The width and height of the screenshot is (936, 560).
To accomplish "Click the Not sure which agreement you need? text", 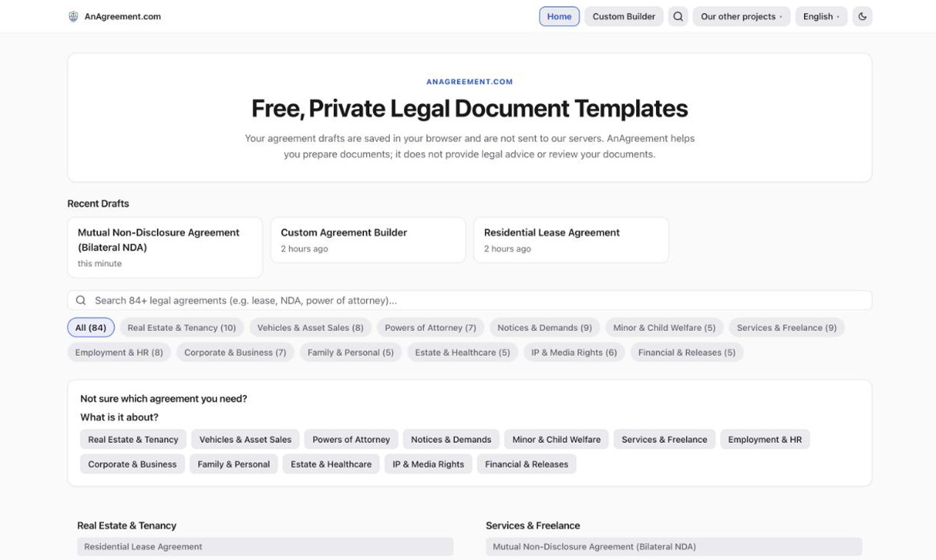I will tap(164, 399).
